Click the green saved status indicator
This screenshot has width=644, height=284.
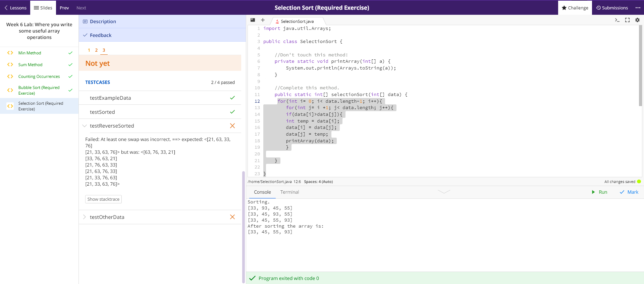639,182
